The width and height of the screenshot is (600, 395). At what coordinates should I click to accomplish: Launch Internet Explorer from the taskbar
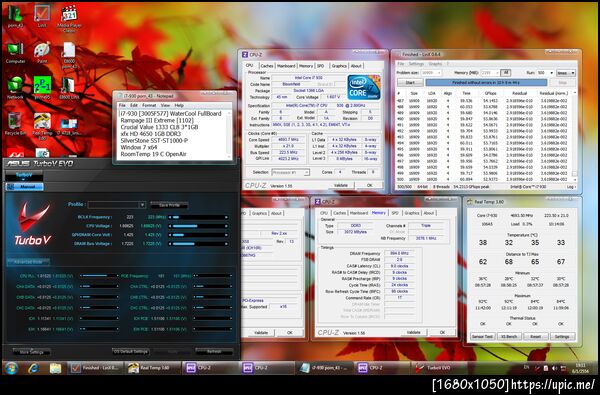(34, 368)
